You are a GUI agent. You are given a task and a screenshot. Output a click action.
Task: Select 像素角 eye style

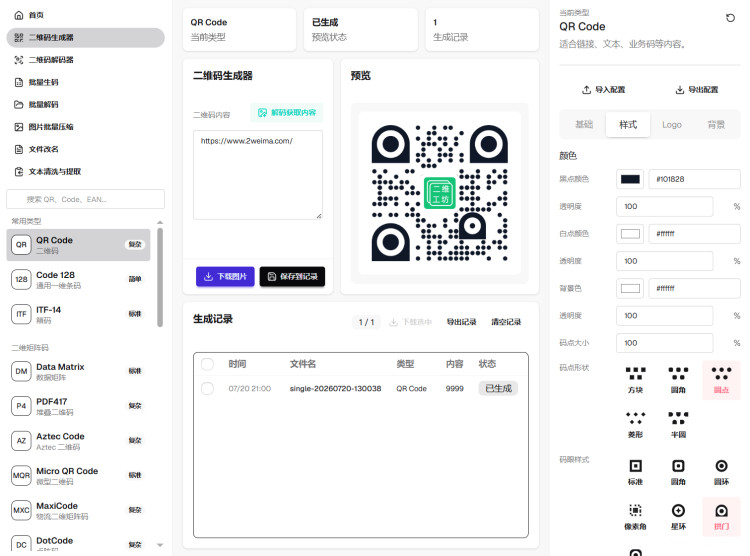pyautogui.click(x=635, y=517)
